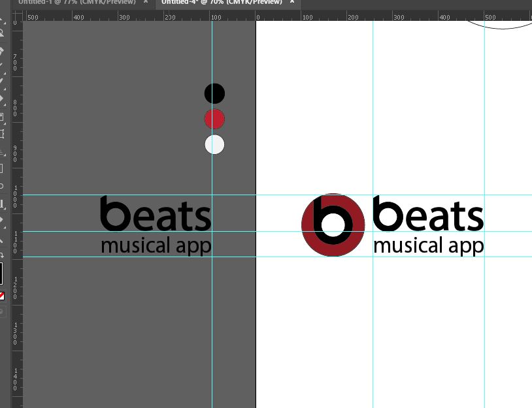Viewport: 532px width, 408px height.
Task: Switch to the Untitled-1 @ 77% document tab
Action: tap(76, 2)
